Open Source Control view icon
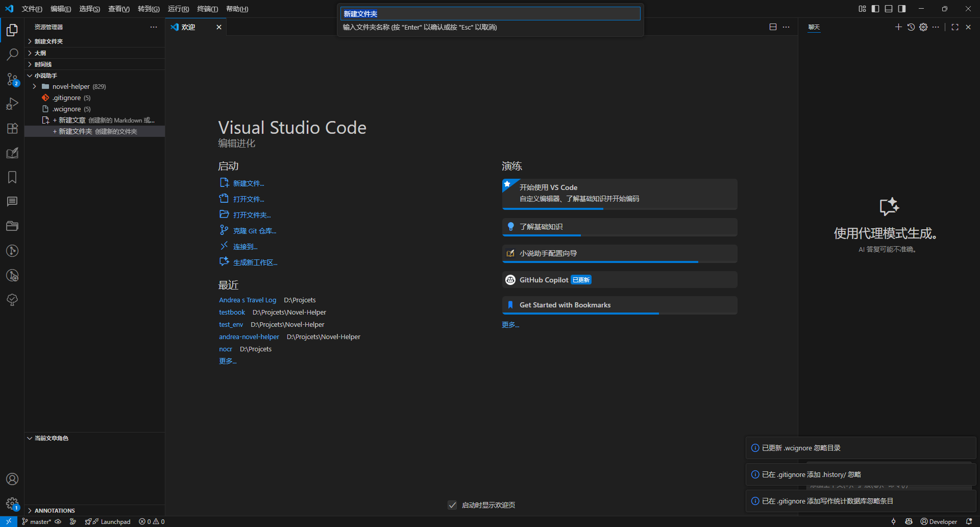980x527 pixels. pos(12,79)
